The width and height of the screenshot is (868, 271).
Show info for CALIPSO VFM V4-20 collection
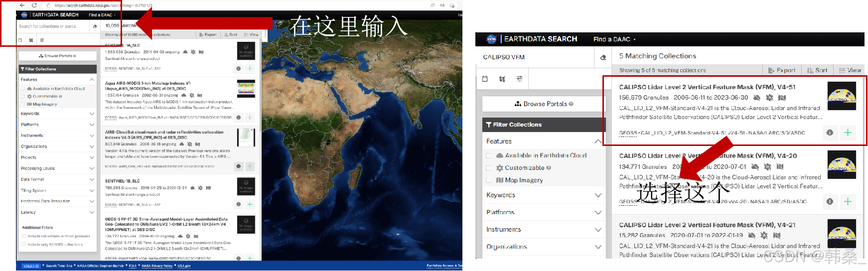[830, 201]
